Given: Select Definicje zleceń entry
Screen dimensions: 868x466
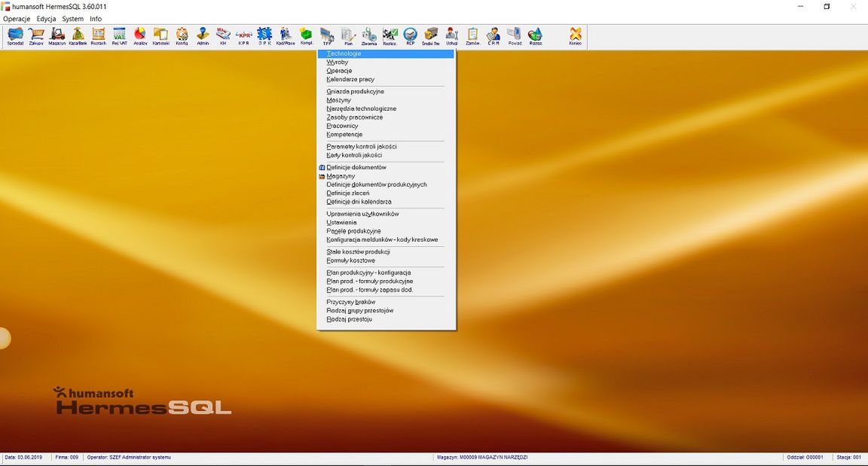Looking at the screenshot, I should click(386, 193).
